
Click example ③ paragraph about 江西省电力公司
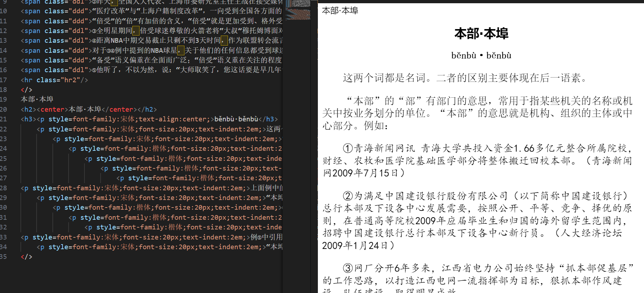tap(477, 275)
